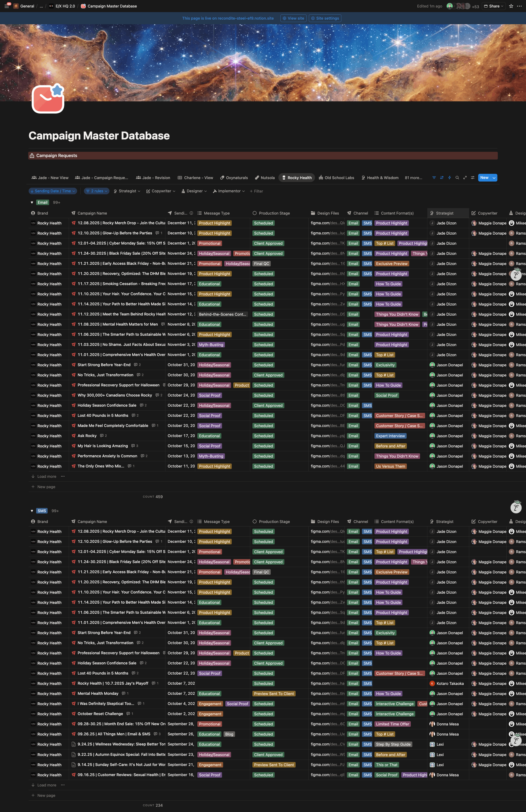This screenshot has height=812, width=526.
Task: Click page icon of 9.24.25 Wellness Wednesday row
Action: pyautogui.click(x=73, y=744)
